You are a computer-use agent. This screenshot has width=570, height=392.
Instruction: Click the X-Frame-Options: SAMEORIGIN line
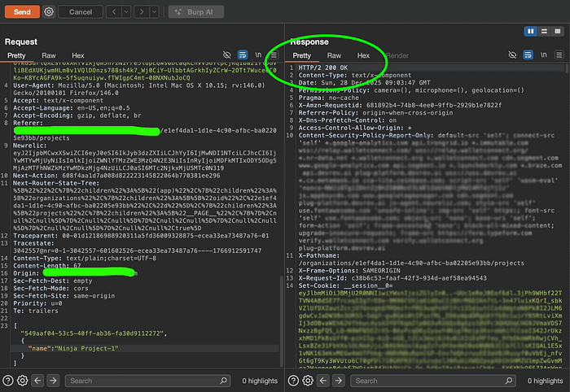tap(349, 271)
